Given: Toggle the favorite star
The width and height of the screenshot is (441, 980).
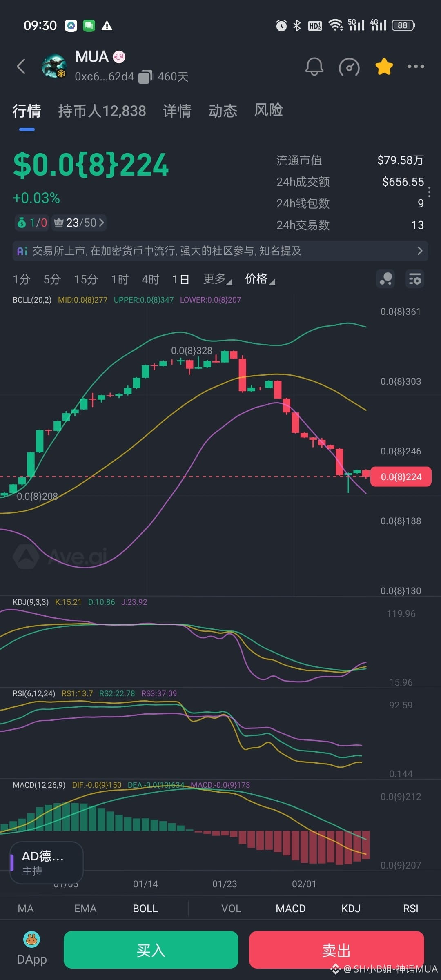Looking at the screenshot, I should click(x=384, y=66).
